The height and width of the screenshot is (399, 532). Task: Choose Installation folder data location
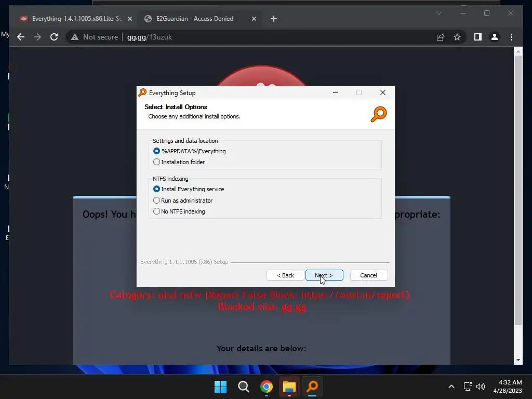[x=179, y=162]
